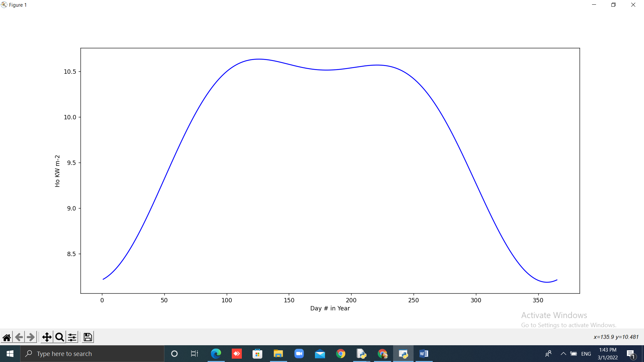This screenshot has width=644, height=362.
Task: Enable the Pan tool
Action: pyautogui.click(x=47, y=337)
